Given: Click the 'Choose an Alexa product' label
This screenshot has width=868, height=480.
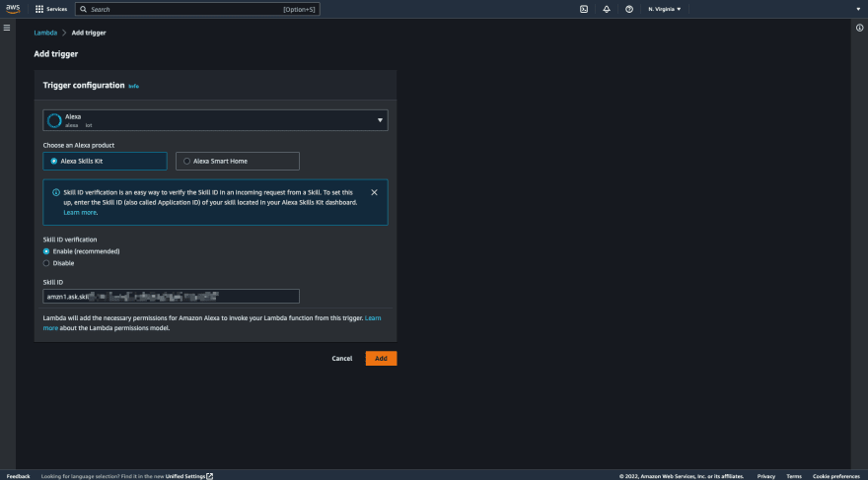Looking at the screenshot, I should tap(79, 146).
